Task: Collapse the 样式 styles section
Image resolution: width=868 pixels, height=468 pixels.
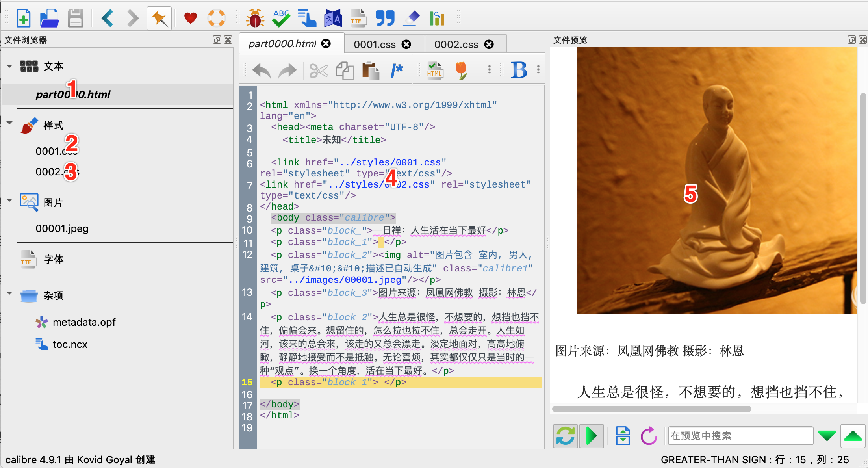Action: [x=9, y=123]
